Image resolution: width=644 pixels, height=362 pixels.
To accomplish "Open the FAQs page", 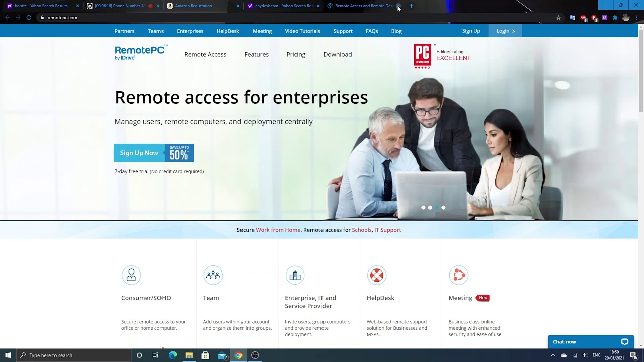I will (x=372, y=31).
